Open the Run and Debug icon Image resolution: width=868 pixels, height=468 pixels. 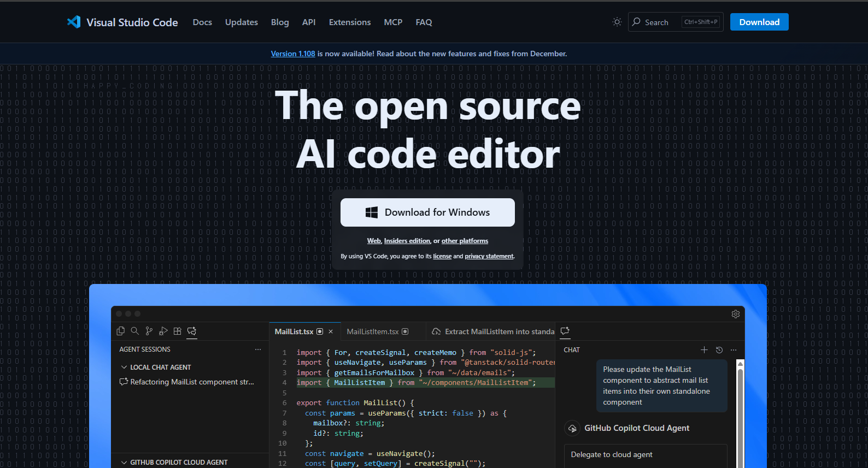coord(163,331)
